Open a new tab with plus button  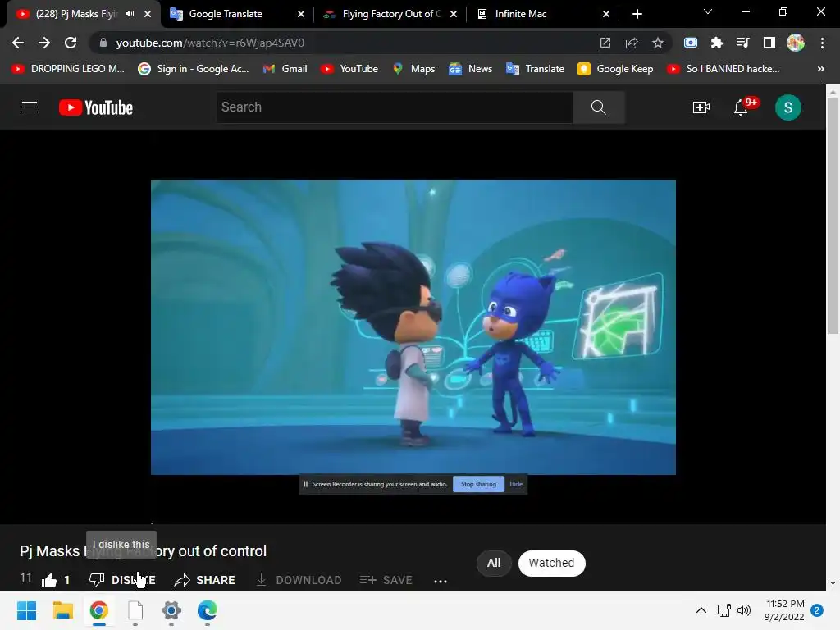pyautogui.click(x=637, y=14)
